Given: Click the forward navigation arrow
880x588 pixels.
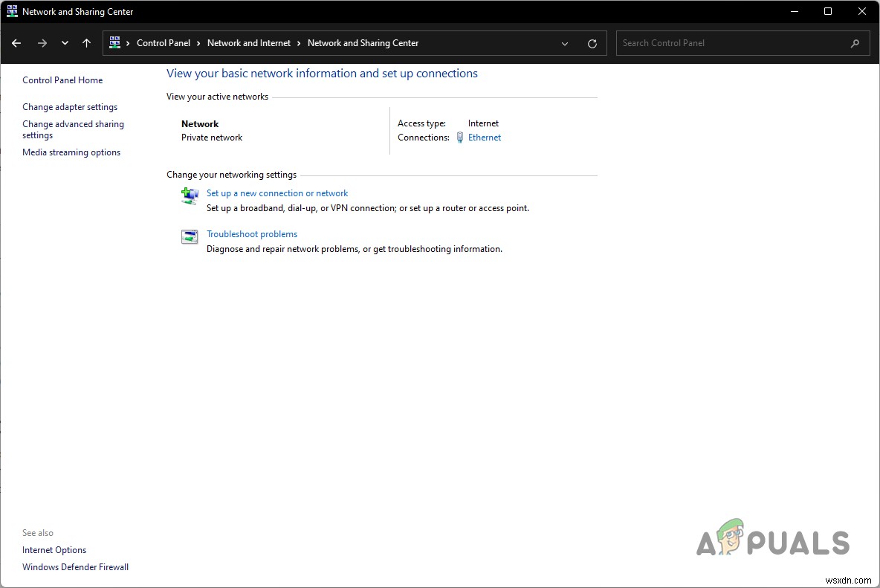Looking at the screenshot, I should pyautogui.click(x=42, y=43).
